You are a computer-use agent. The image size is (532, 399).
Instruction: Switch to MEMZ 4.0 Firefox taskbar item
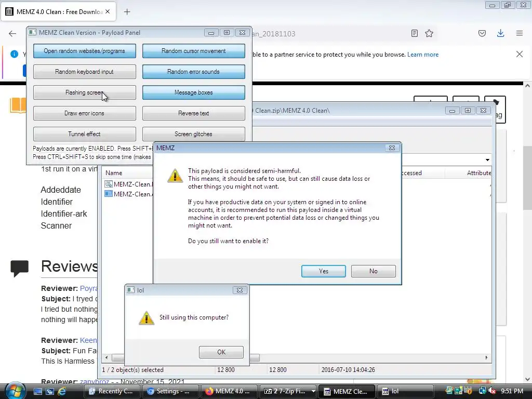point(229,391)
